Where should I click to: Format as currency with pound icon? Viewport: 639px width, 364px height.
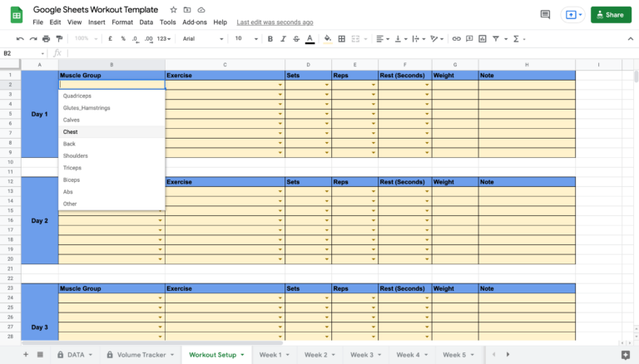pos(110,39)
